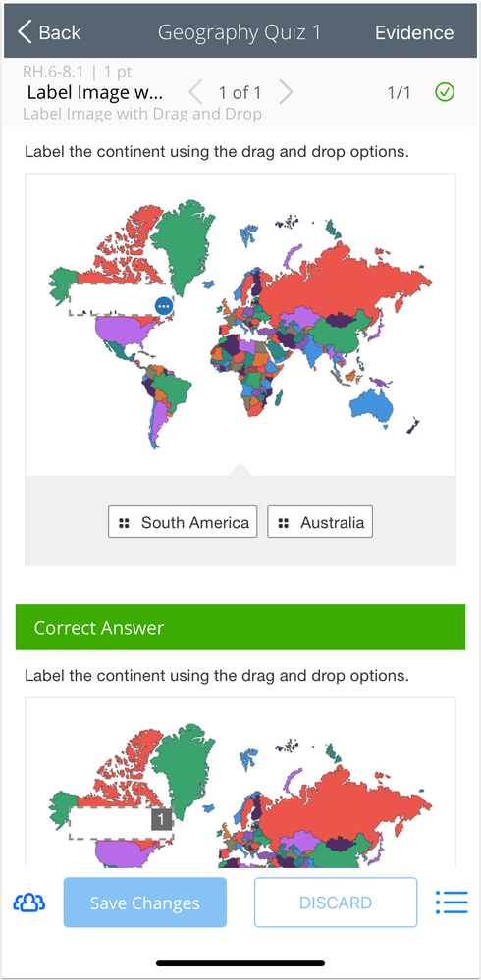Open the Evidence tab
Screen dimensions: 481x980
[x=414, y=32]
